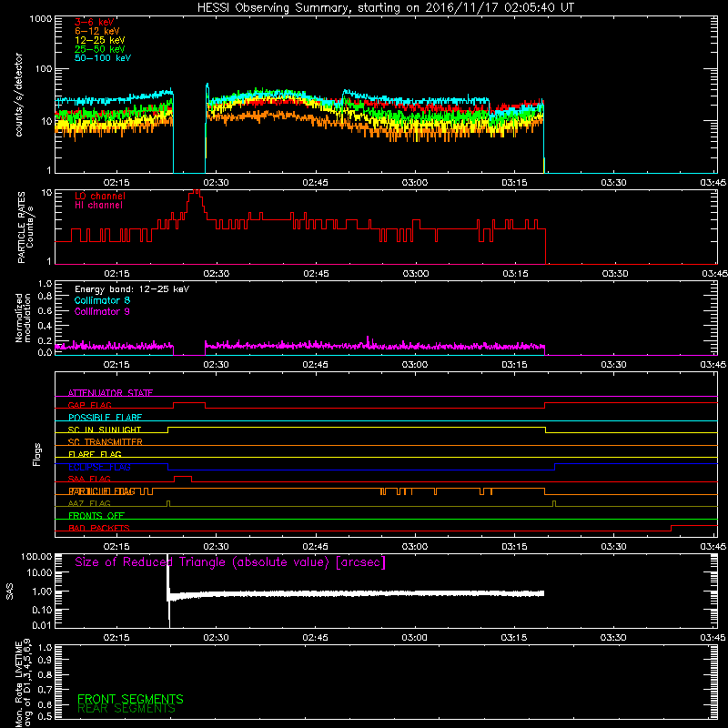Select the FLARE FLAG label
Screen dimensions: 728x728
click(95, 454)
